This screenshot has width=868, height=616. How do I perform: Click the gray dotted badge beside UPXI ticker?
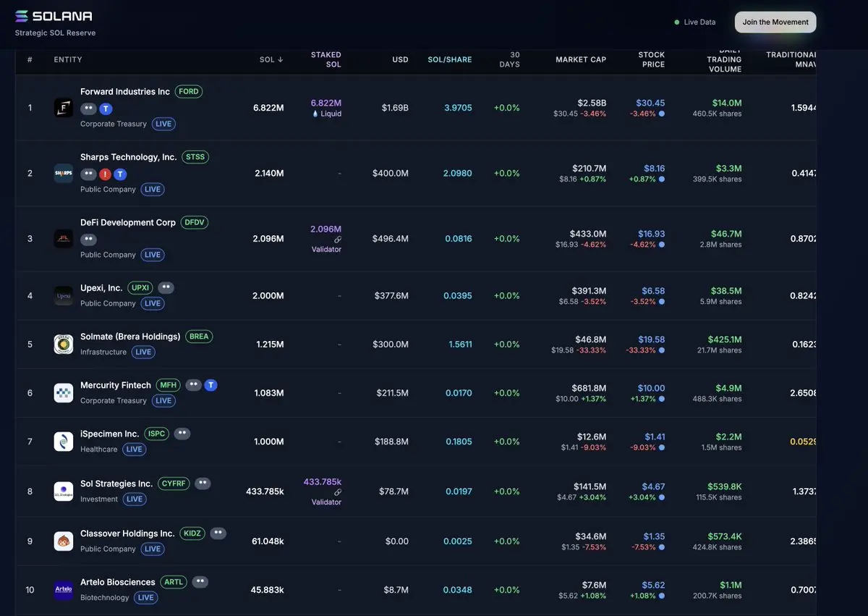point(166,287)
